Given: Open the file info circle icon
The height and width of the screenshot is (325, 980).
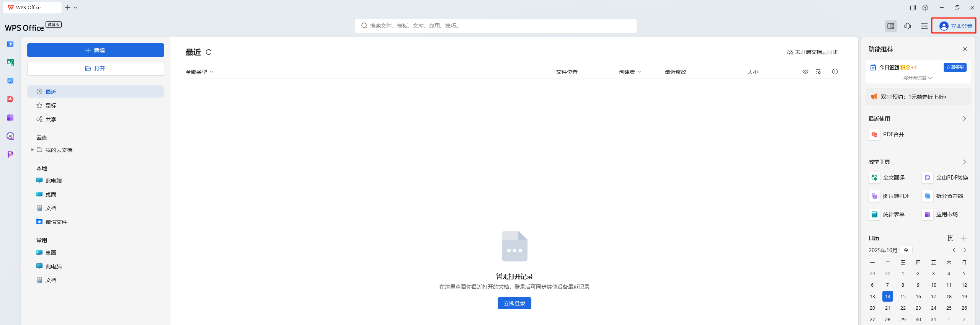Looking at the screenshot, I should pos(835,72).
